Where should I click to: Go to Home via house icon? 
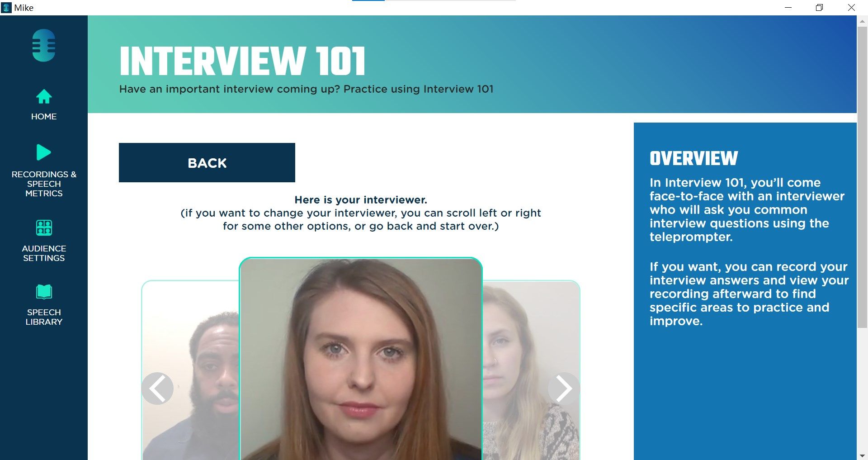tap(44, 96)
